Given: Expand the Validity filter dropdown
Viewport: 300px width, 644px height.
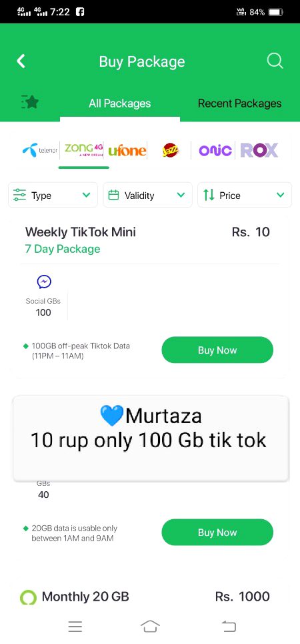Looking at the screenshot, I should pos(148,195).
